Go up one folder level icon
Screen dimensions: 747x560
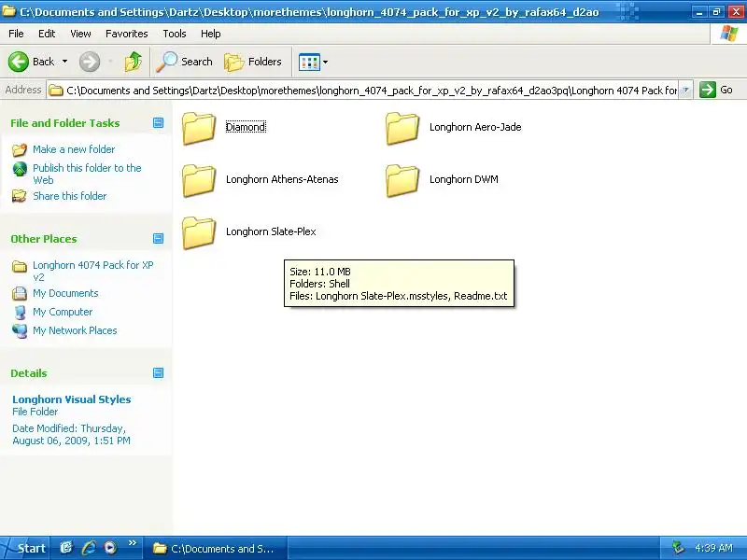(x=134, y=62)
